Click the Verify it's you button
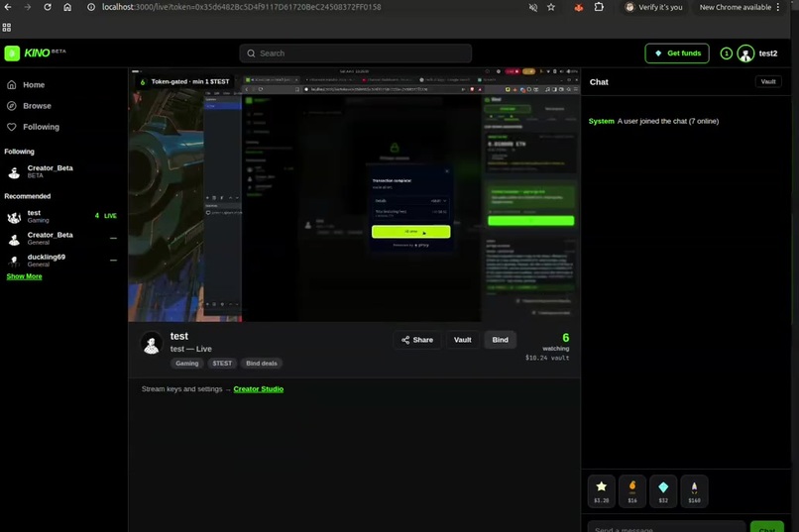The height and width of the screenshot is (532, 799). [654, 7]
